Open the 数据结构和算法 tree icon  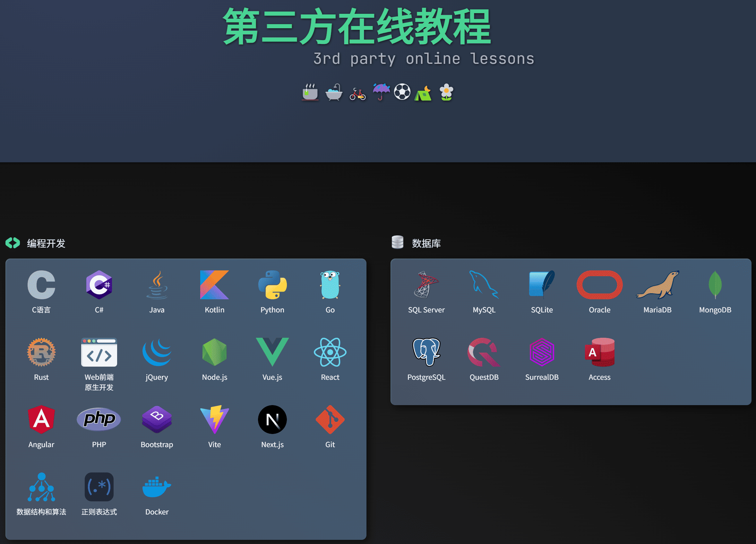pyautogui.click(x=41, y=487)
